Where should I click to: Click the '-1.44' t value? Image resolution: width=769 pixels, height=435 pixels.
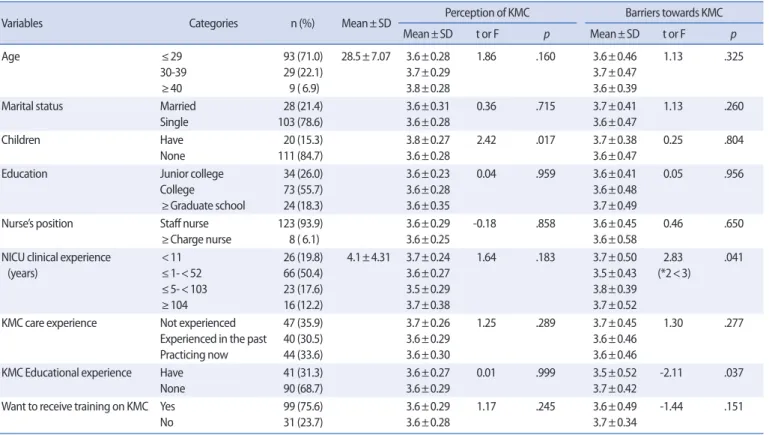671,407
